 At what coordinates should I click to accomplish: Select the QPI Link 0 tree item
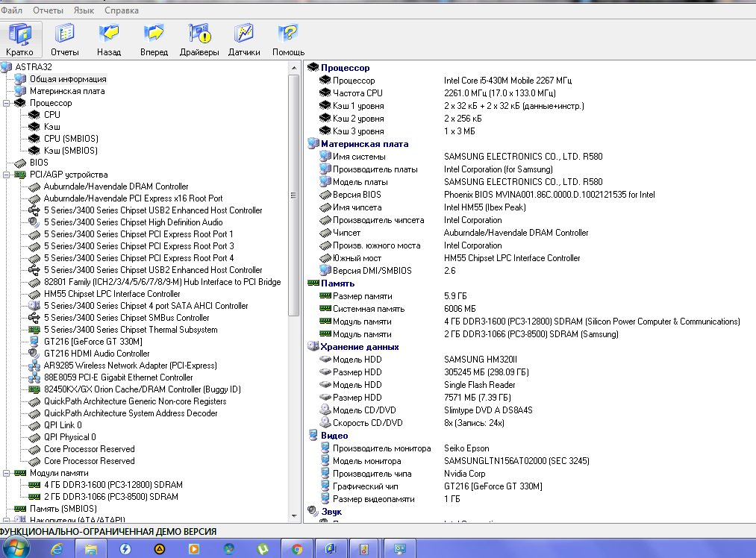click(63, 425)
